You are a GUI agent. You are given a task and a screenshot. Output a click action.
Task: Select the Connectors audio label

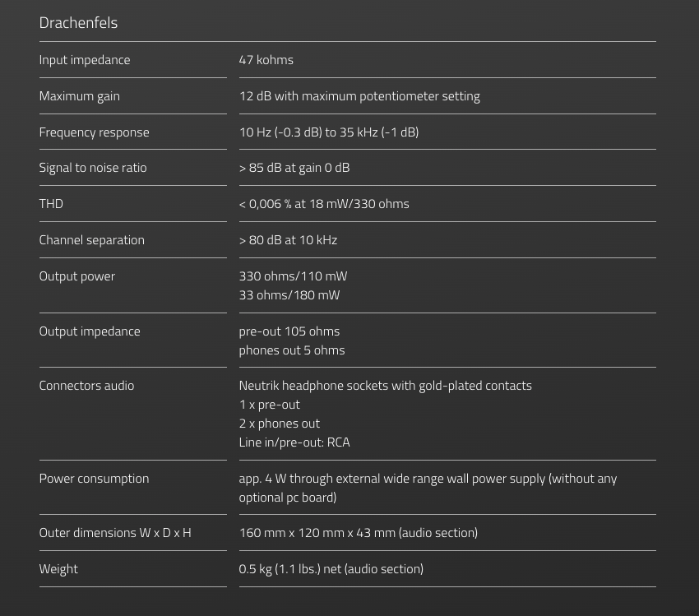point(86,386)
